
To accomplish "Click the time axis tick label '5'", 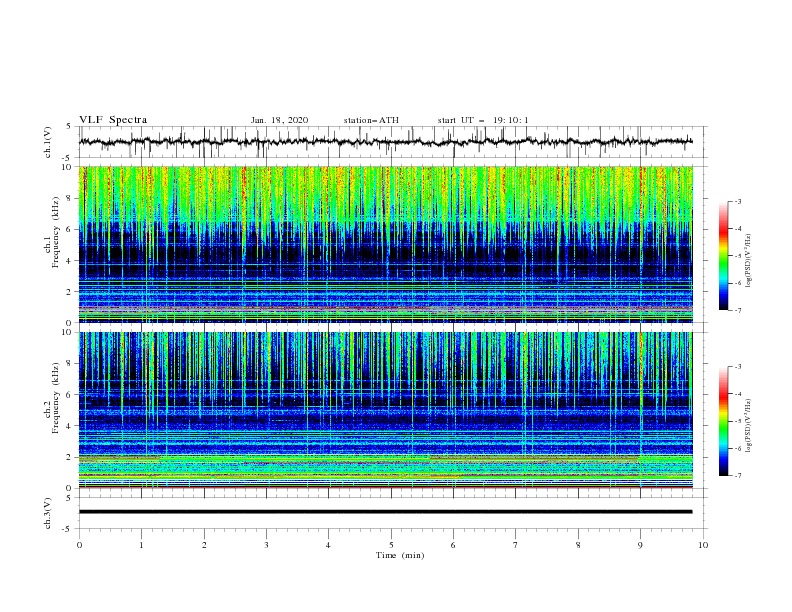I will [x=391, y=545].
